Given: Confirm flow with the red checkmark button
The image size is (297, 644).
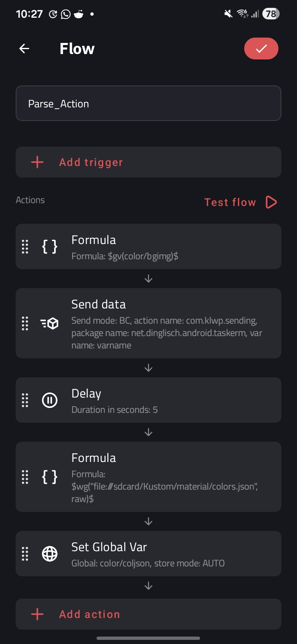Looking at the screenshot, I should [261, 49].
